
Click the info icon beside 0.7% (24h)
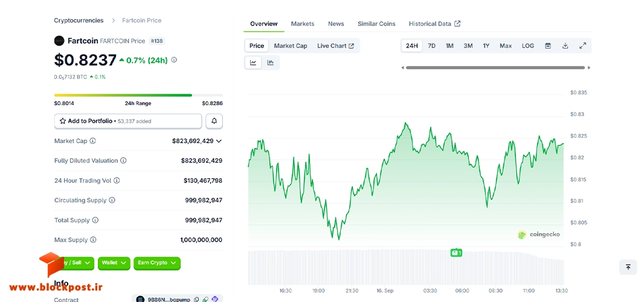(174, 60)
